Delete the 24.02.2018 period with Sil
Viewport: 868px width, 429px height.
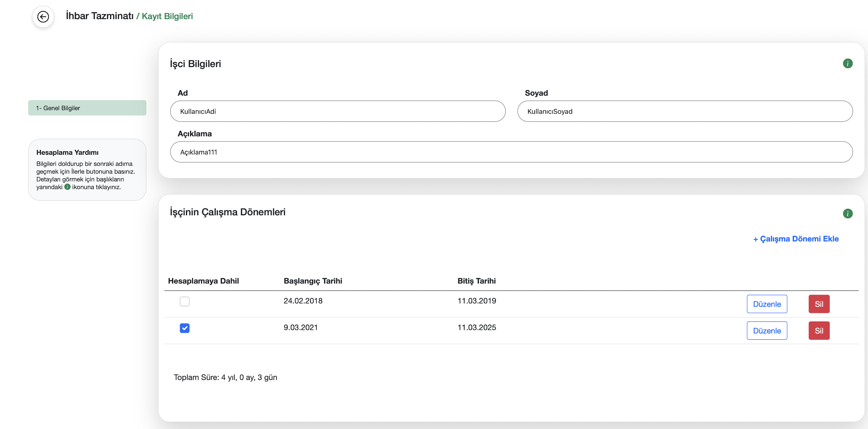(819, 304)
